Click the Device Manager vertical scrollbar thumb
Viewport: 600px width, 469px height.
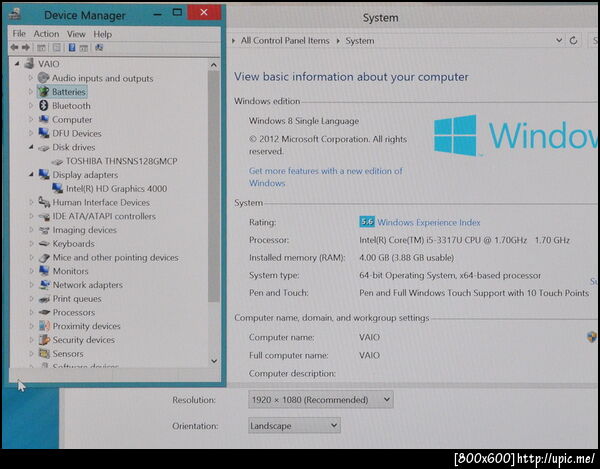pyautogui.click(x=214, y=187)
